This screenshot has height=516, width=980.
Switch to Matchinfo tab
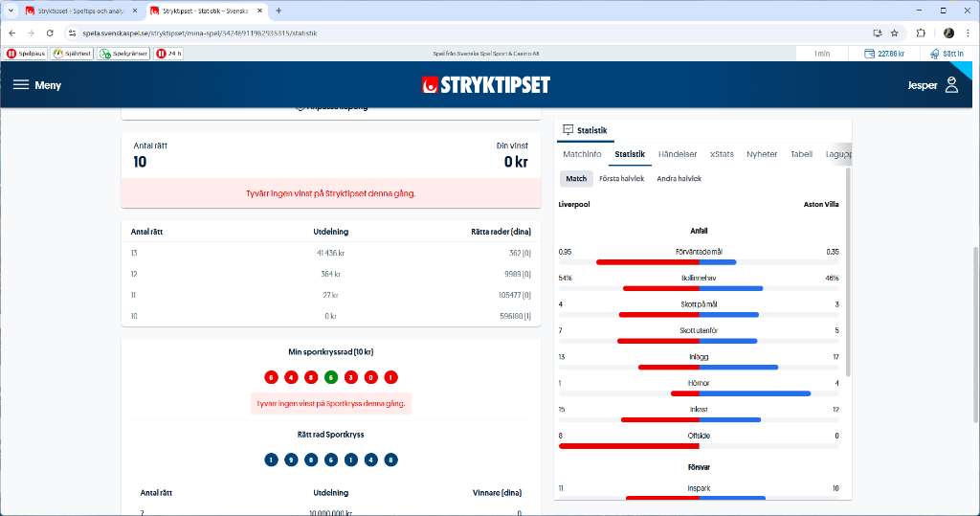(x=582, y=154)
